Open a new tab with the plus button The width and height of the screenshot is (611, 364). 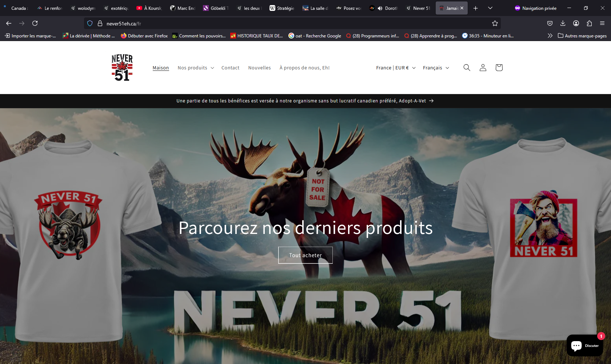475,8
